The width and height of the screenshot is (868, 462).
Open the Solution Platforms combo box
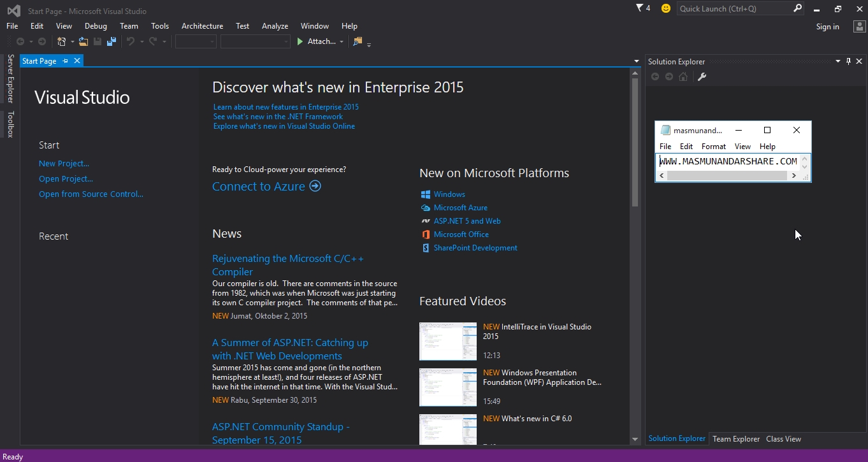[255, 41]
